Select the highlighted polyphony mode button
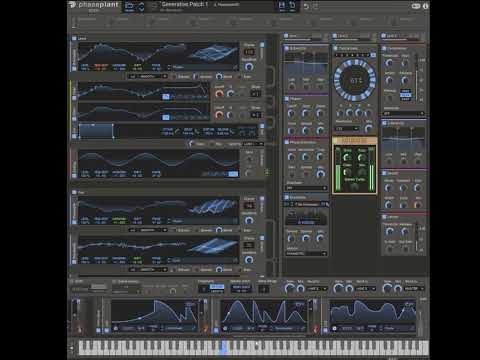Screen dimensions: 480x360 [217, 287]
